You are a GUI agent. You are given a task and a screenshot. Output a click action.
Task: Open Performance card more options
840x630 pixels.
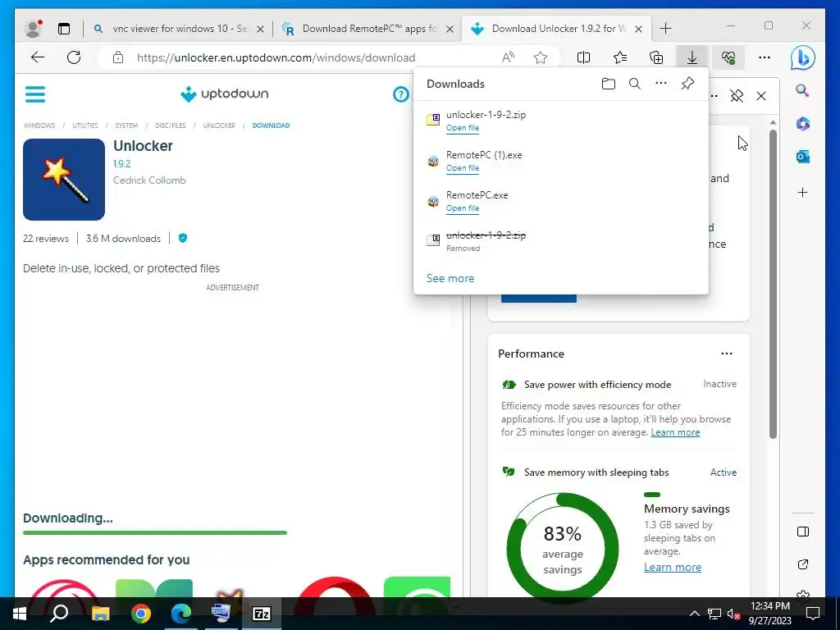coord(727,354)
